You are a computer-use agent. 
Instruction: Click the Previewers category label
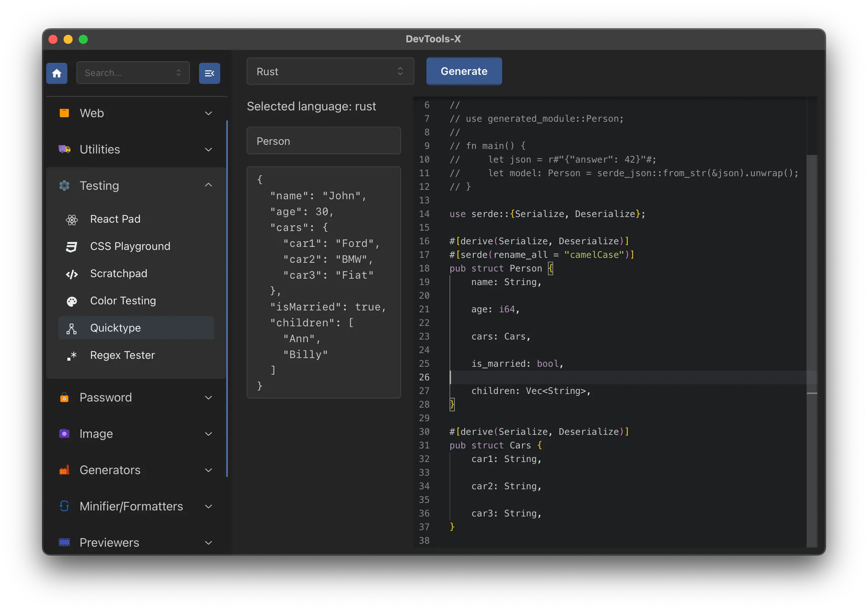coord(109,543)
